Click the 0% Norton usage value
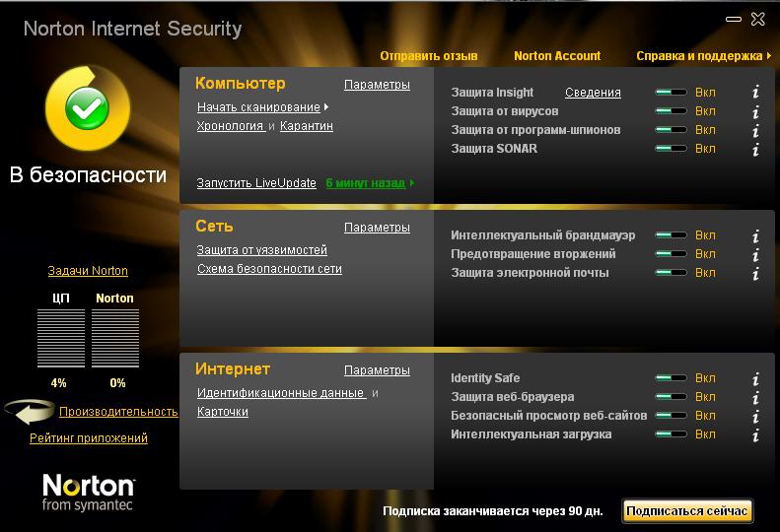This screenshot has width=780, height=532. [x=117, y=383]
